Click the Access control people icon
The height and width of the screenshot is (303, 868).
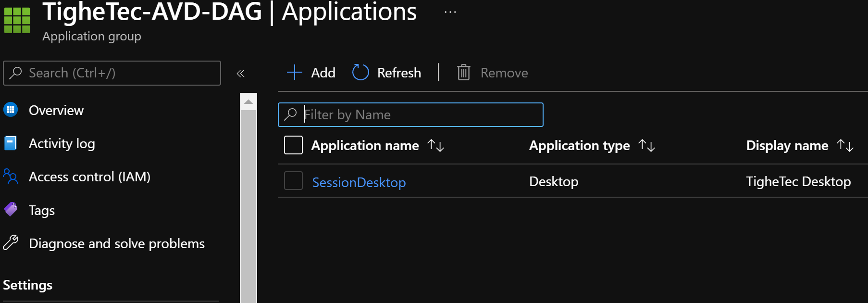coord(11,177)
